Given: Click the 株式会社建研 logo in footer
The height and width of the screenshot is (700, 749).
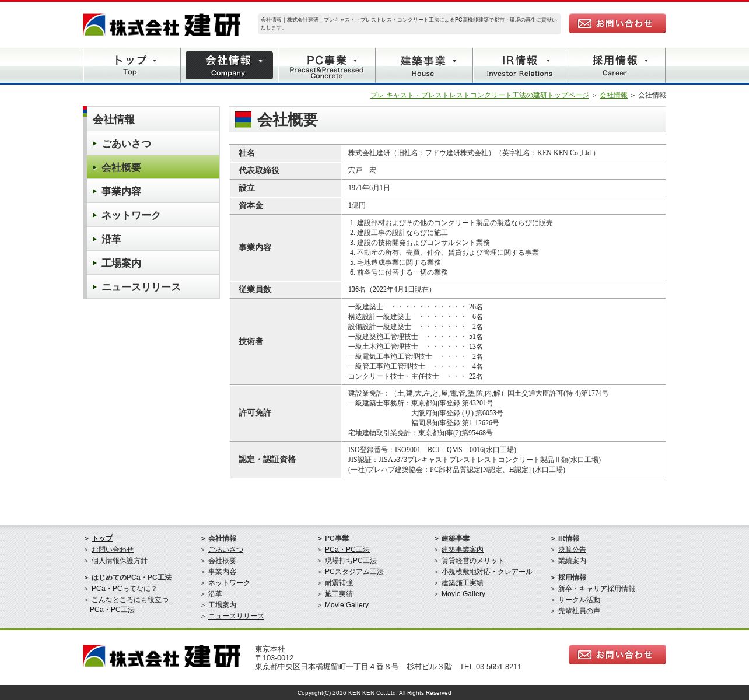Looking at the screenshot, I should point(162,656).
